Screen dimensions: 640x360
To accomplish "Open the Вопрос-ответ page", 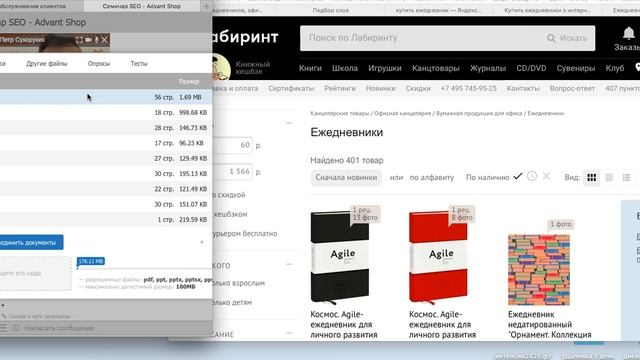I will coord(572,88).
